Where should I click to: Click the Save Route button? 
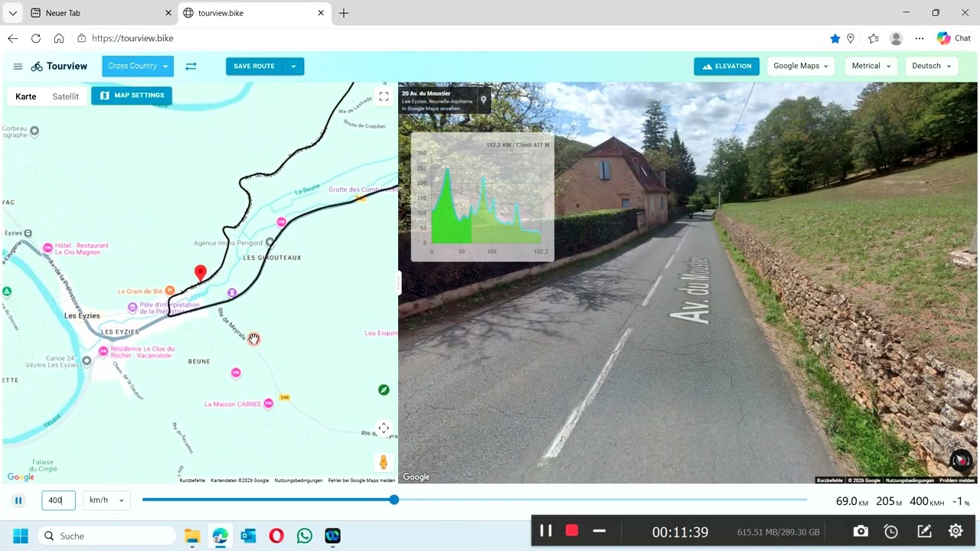(x=254, y=67)
